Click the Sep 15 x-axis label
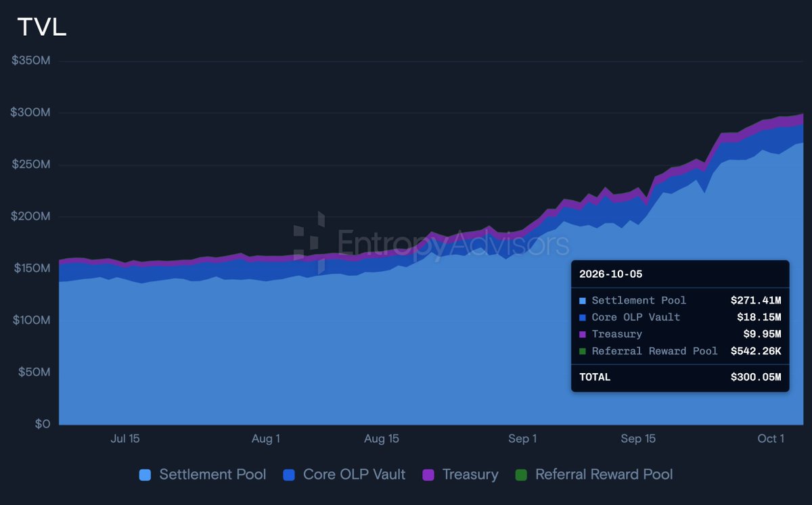 pos(638,439)
